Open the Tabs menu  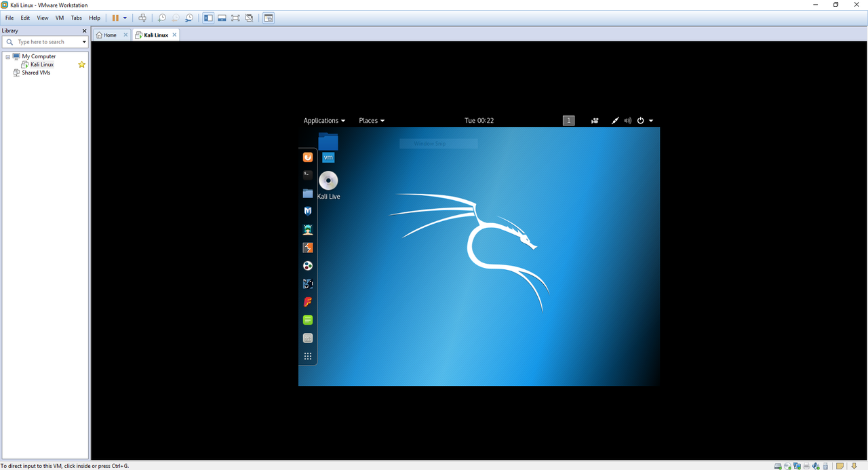pyautogui.click(x=77, y=18)
